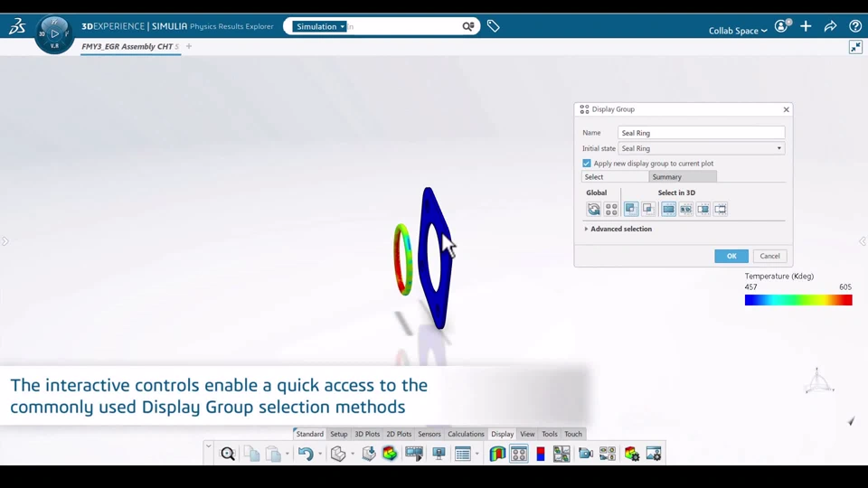Switch to the Select tab in Display Group
The height and width of the screenshot is (488, 868).
point(615,176)
